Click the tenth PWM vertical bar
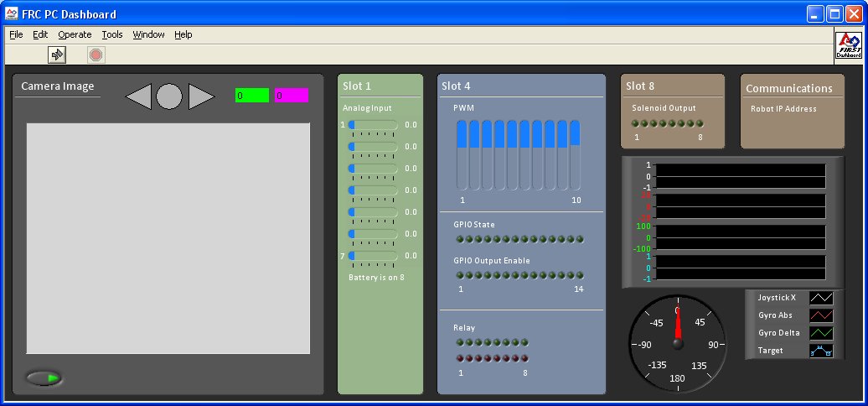Screen dimensions: 868x406 coord(575,155)
